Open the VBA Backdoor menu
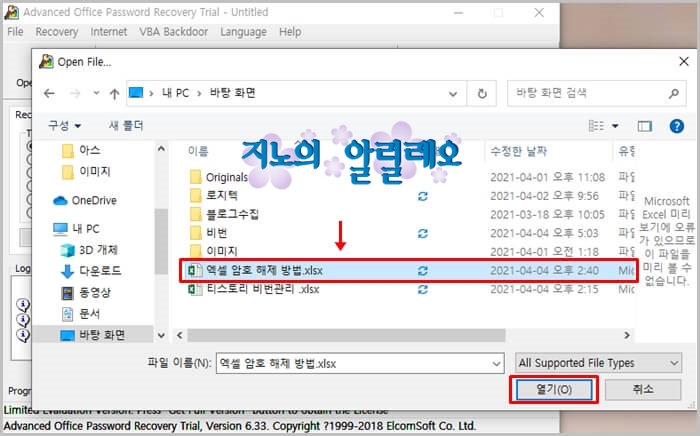The height and width of the screenshot is (436, 700). coord(174,32)
